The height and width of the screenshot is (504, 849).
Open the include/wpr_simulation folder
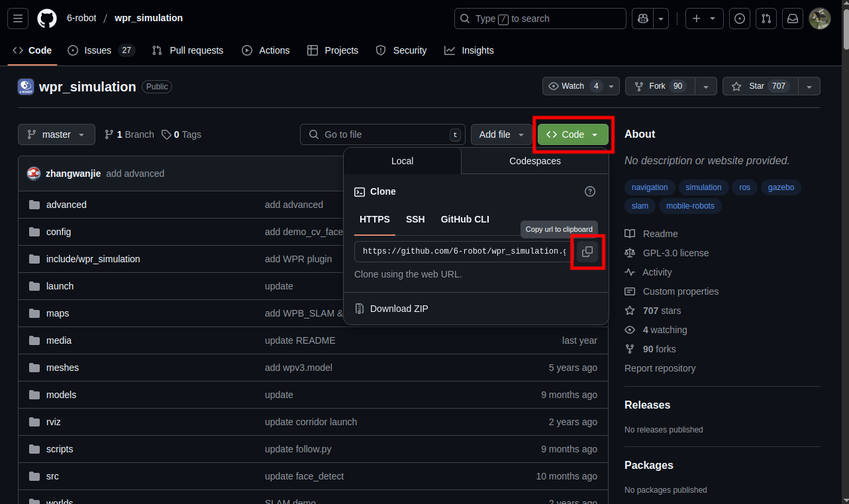[x=93, y=259]
